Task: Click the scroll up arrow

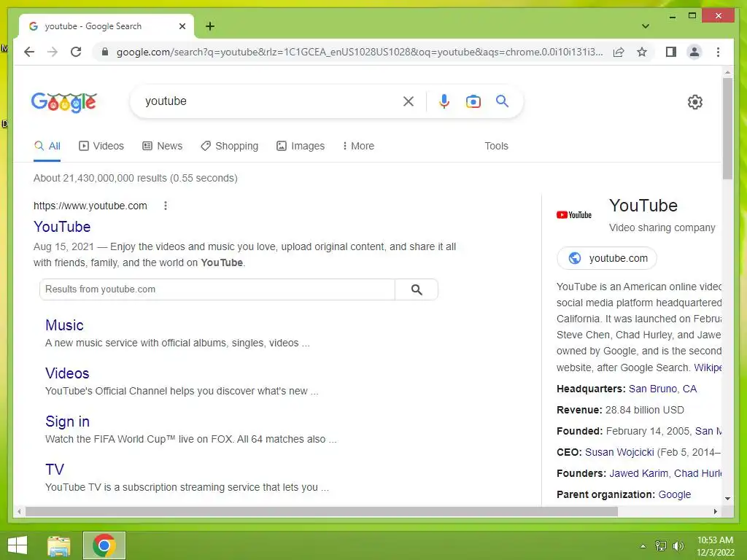Action: coord(727,72)
